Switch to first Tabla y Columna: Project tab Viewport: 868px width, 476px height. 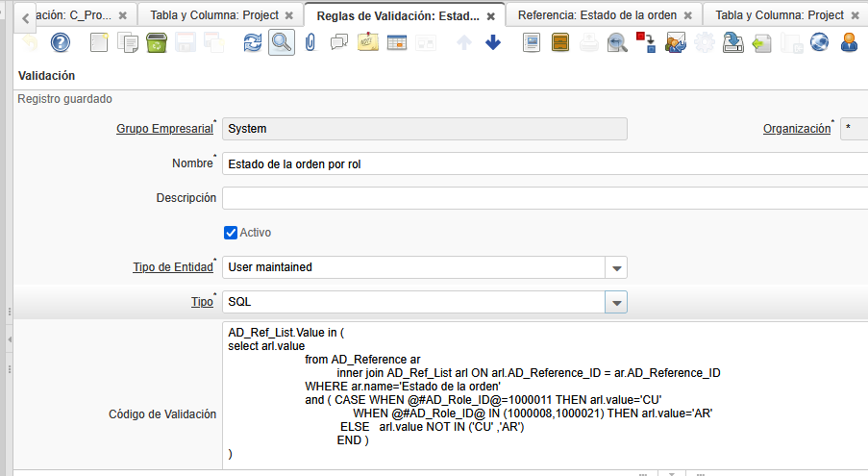click(x=213, y=15)
